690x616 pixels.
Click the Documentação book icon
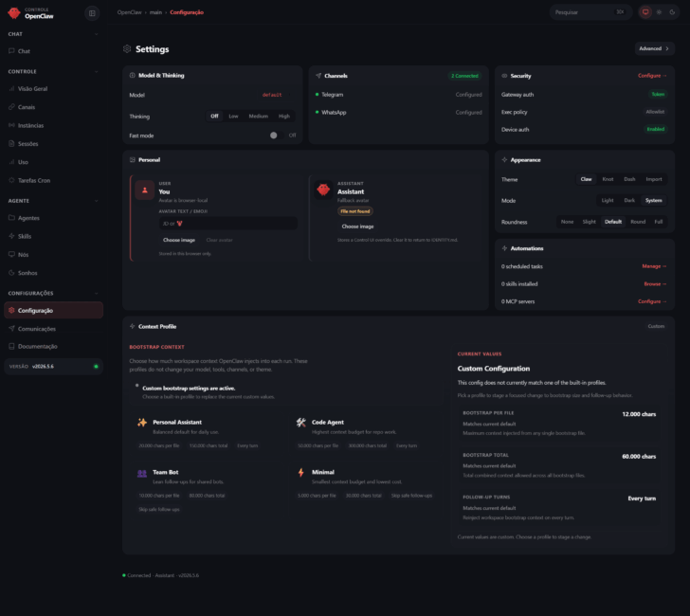coord(11,346)
